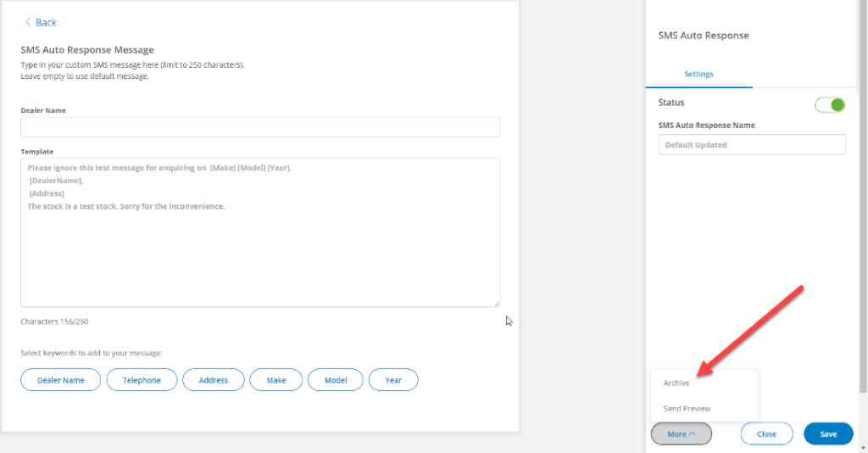Click the Characters 156/250 counter

(x=54, y=322)
